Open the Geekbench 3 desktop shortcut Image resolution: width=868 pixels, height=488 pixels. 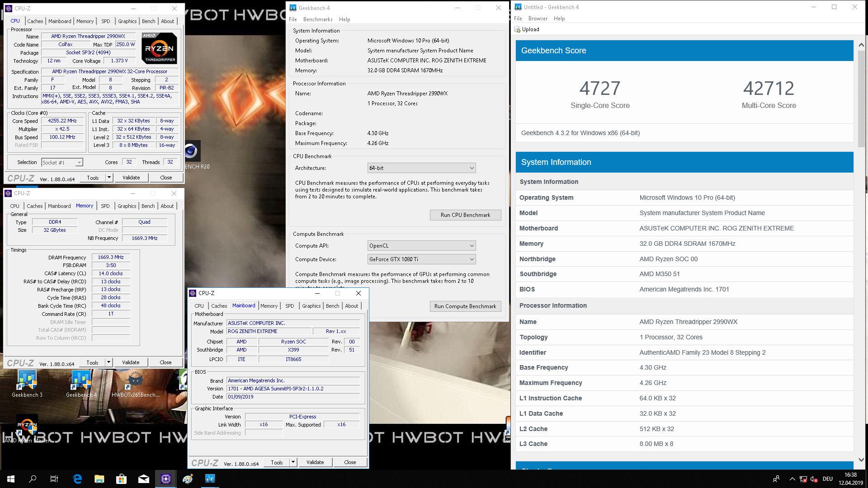[x=27, y=384]
